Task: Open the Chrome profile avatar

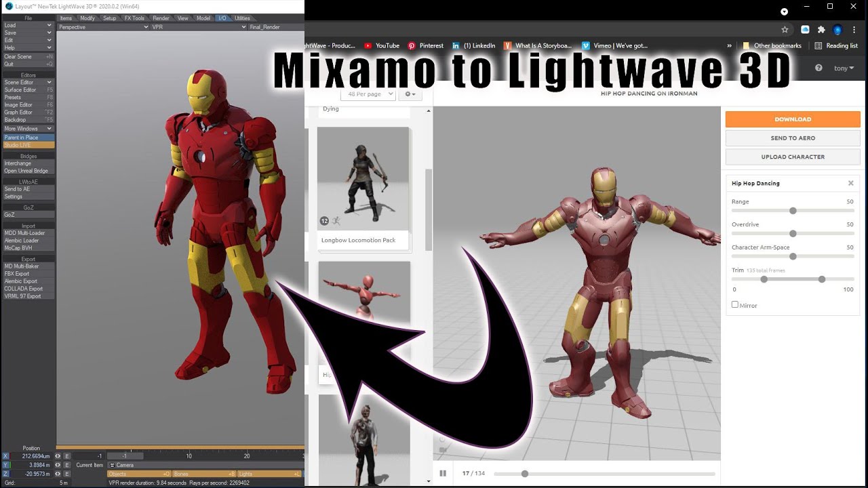Action: tap(837, 30)
